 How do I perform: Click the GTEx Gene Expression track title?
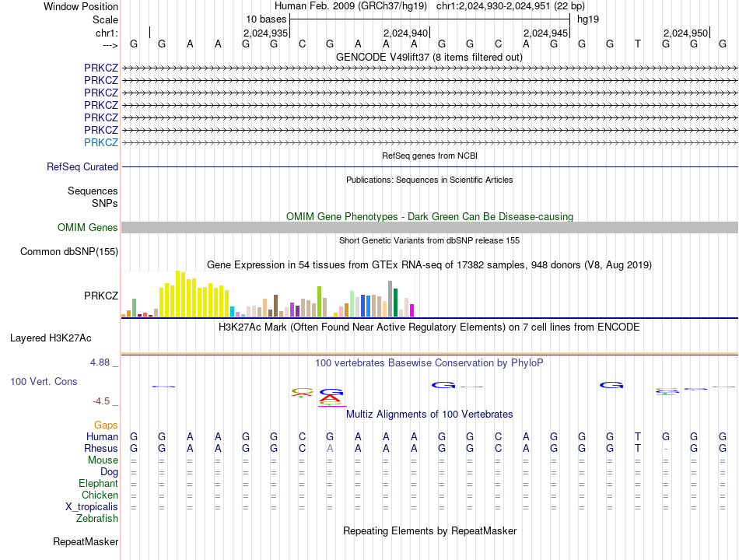pos(429,265)
